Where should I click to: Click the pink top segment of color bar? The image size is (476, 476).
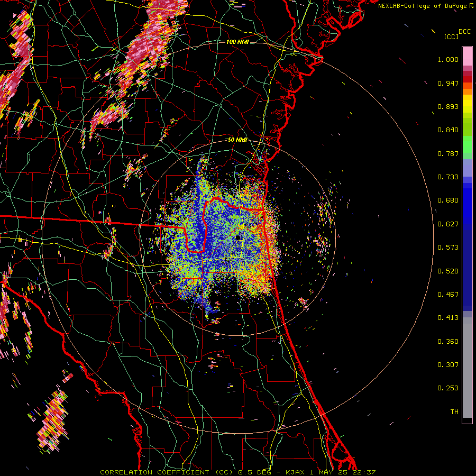click(x=467, y=56)
